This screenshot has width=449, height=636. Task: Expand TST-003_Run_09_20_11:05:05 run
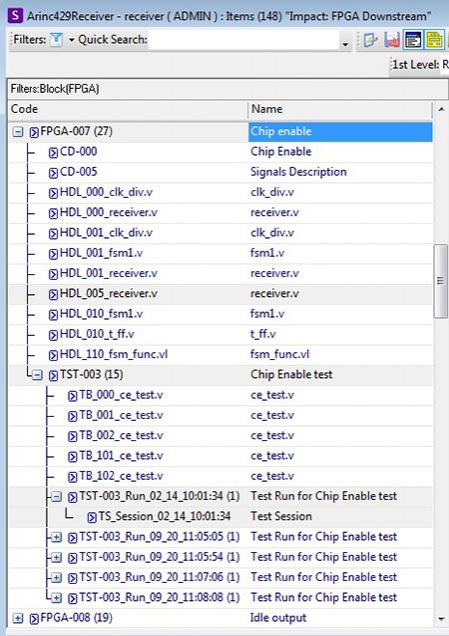coord(56,537)
